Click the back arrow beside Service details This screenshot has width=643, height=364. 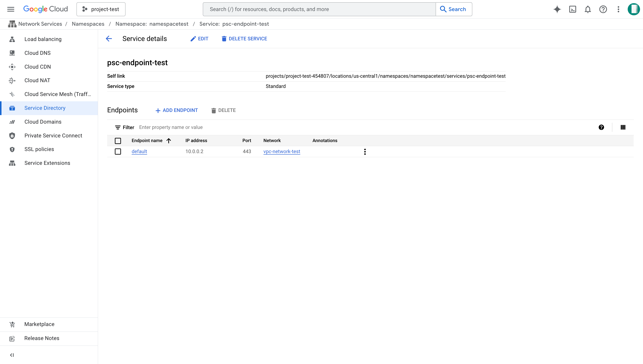[109, 38]
